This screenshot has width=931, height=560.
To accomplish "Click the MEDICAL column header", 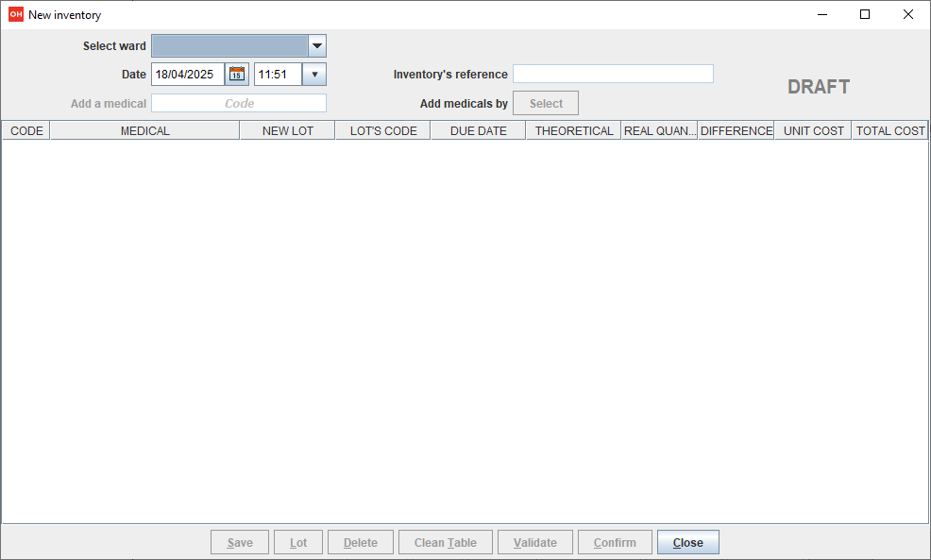I will click(x=144, y=131).
